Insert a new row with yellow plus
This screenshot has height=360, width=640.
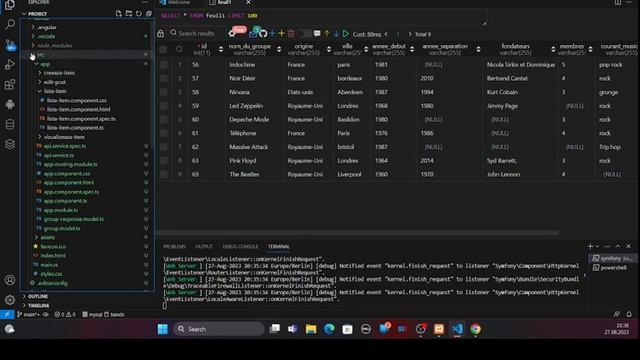281,33
